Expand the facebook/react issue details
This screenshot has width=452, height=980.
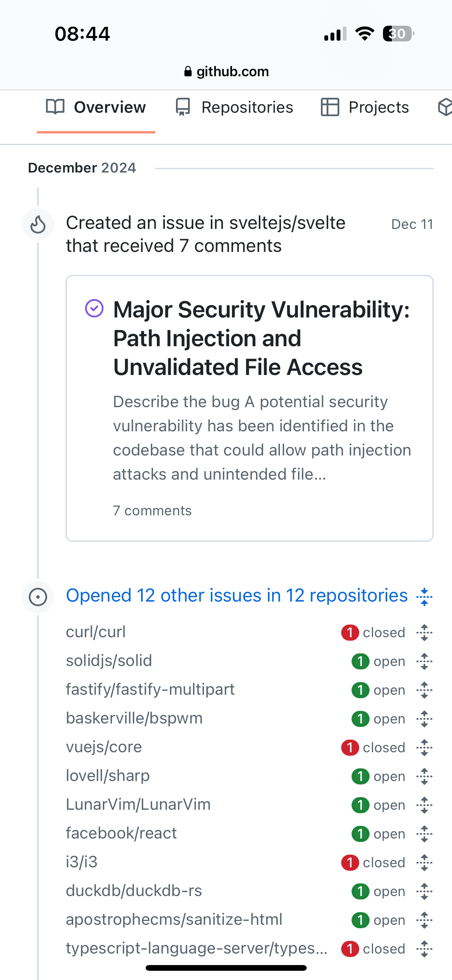(424, 834)
